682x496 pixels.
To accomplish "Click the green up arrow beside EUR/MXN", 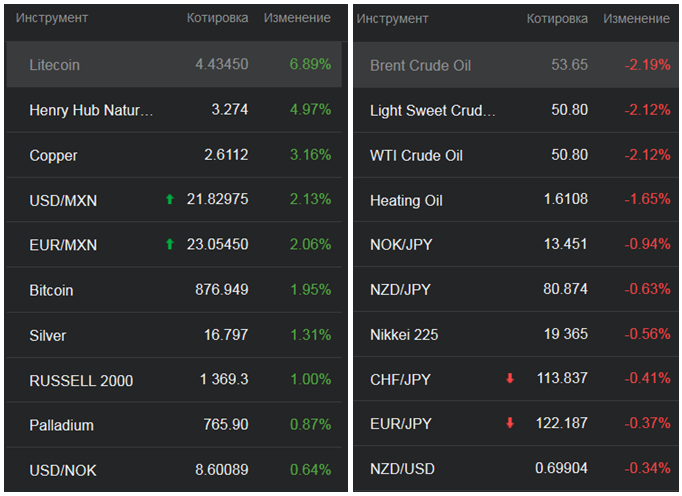I will click(x=170, y=244).
